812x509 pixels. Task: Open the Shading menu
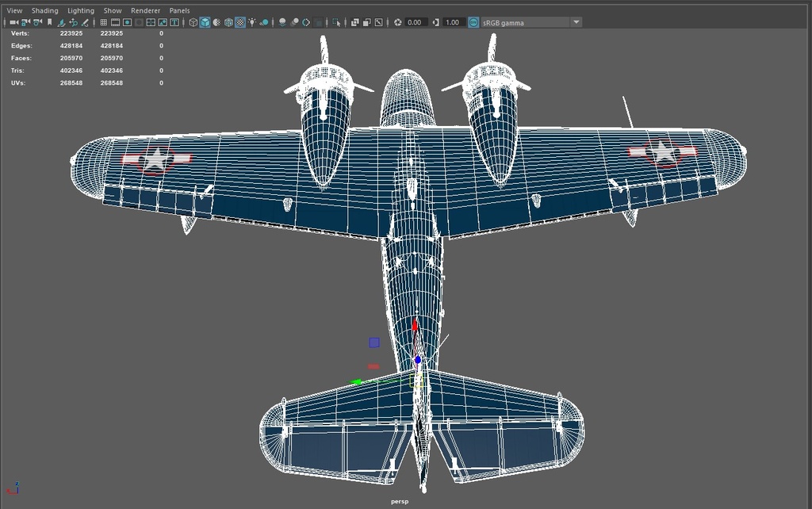45,10
